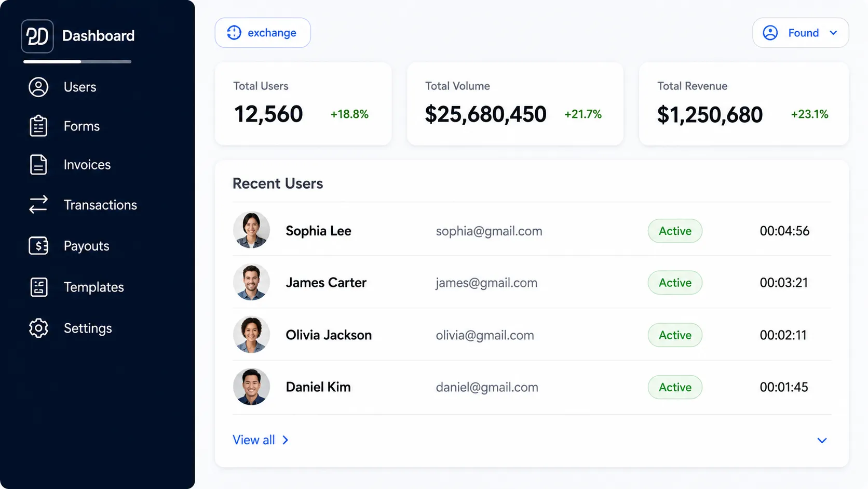Click the Total Users card label
The width and height of the screenshot is (868, 489).
[261, 86]
